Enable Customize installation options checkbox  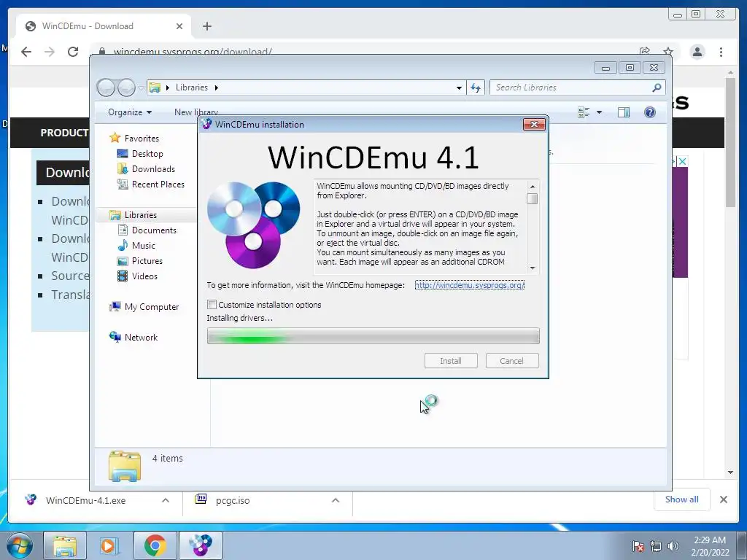212,305
